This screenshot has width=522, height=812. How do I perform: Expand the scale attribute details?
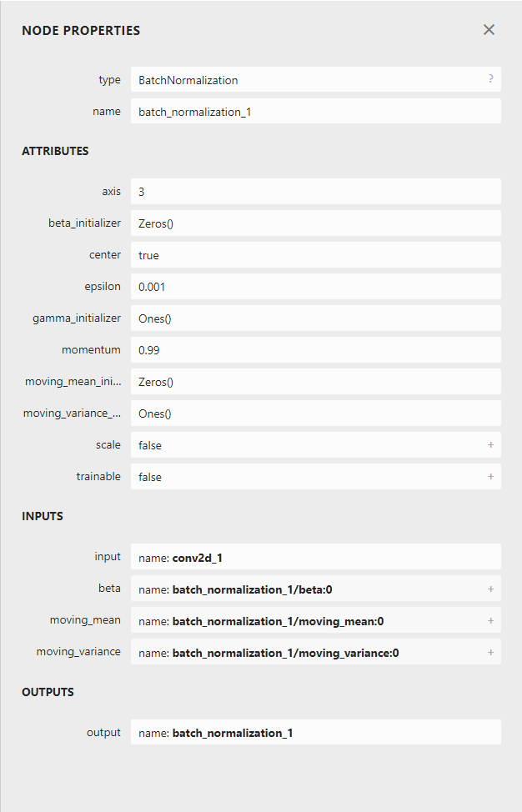pos(492,444)
